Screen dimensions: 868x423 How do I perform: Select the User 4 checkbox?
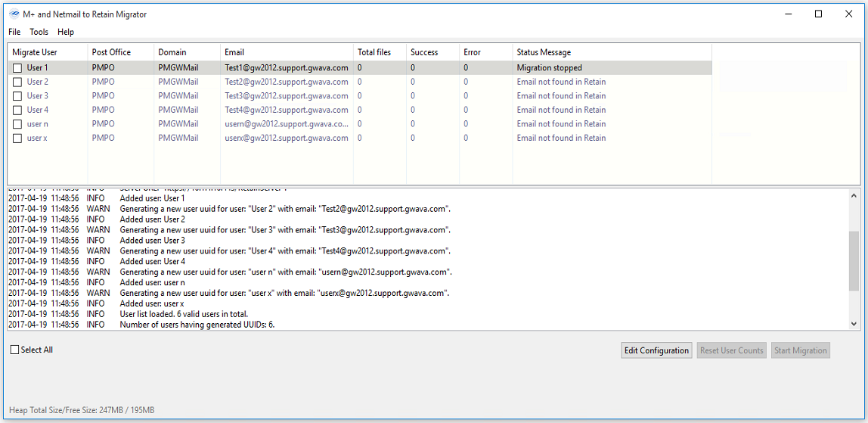point(17,110)
